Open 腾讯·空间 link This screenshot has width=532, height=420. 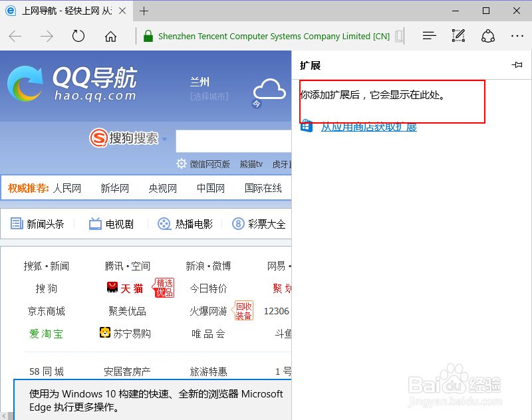tap(128, 266)
